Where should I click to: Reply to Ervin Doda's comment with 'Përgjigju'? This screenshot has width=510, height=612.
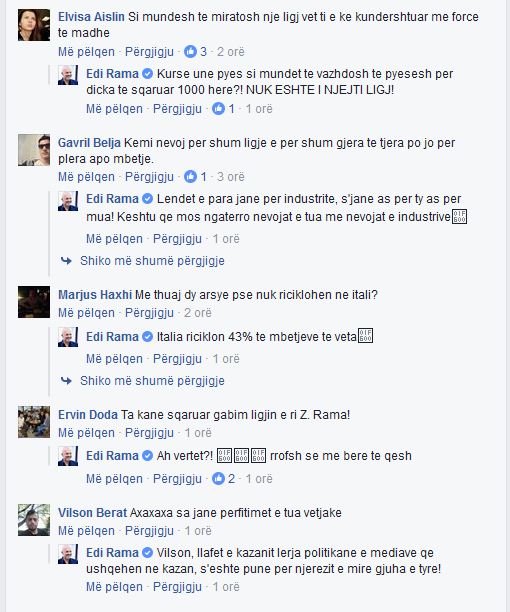coord(149,433)
